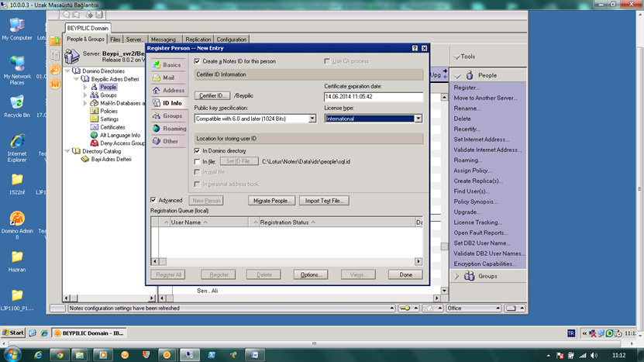The height and width of the screenshot is (362, 644).
Task: Click the Groups icon in Tools panel
Action: pyautogui.click(x=470, y=276)
